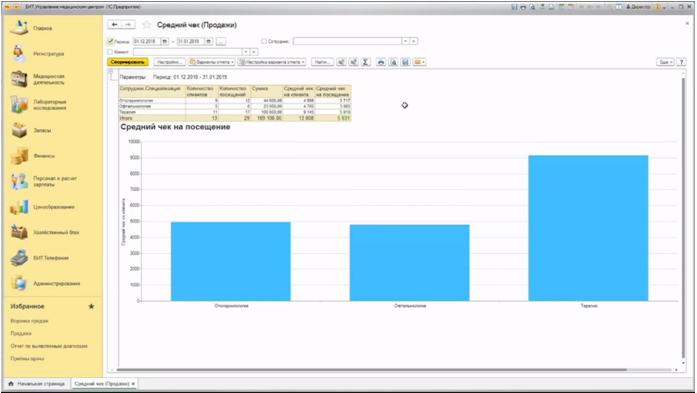Click the Сформировать button
Screen dimensions: 697x393
click(x=128, y=62)
